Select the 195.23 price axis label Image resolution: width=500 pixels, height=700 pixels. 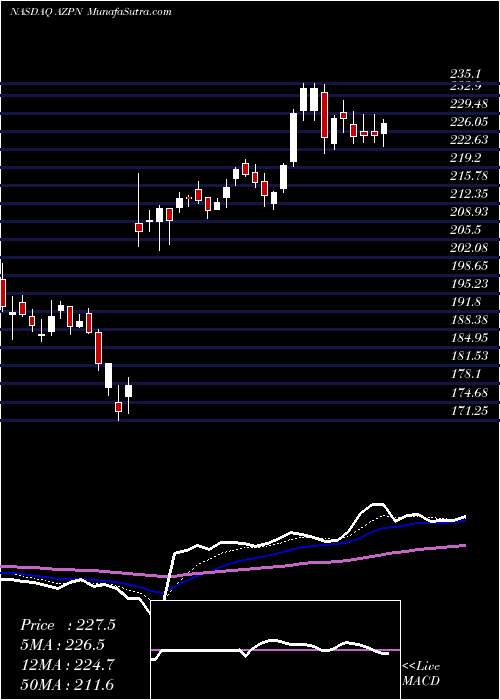tap(468, 284)
